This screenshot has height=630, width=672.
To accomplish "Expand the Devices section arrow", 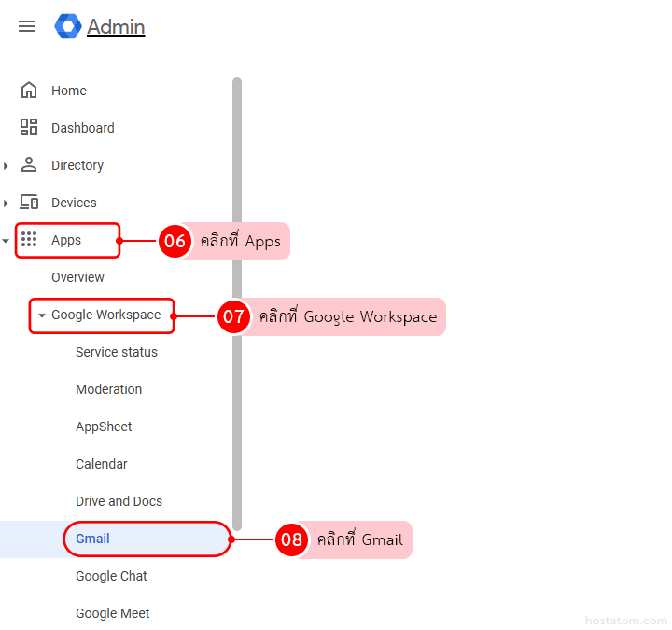I will (7, 203).
